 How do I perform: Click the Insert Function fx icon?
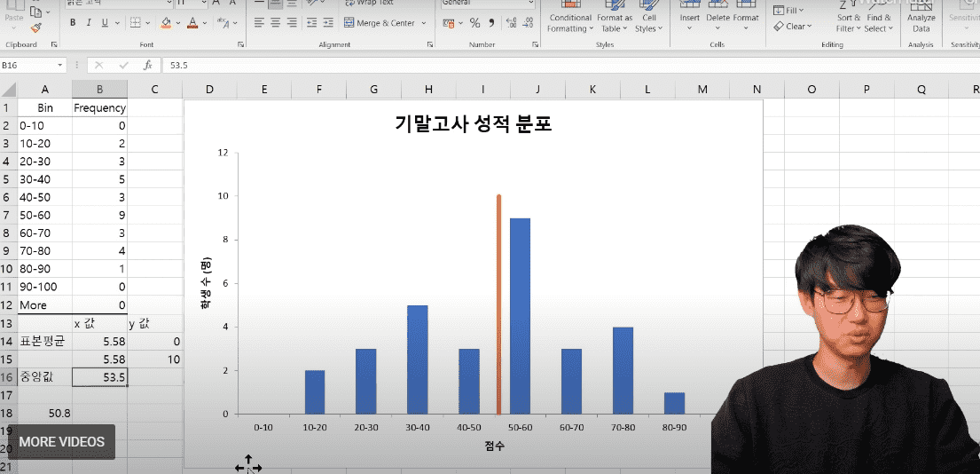tap(148, 65)
